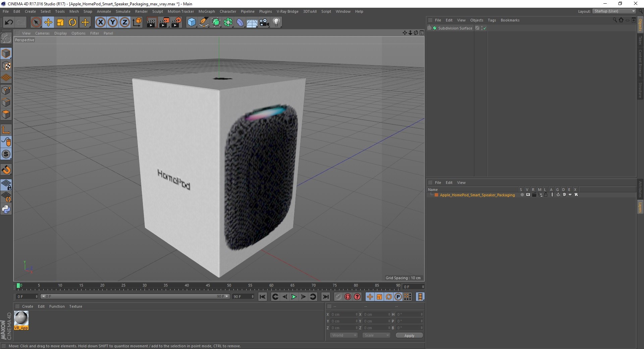Click layer color swatch of Apple_HomePod layer
The image size is (644, 349).
pyautogui.click(x=436, y=195)
